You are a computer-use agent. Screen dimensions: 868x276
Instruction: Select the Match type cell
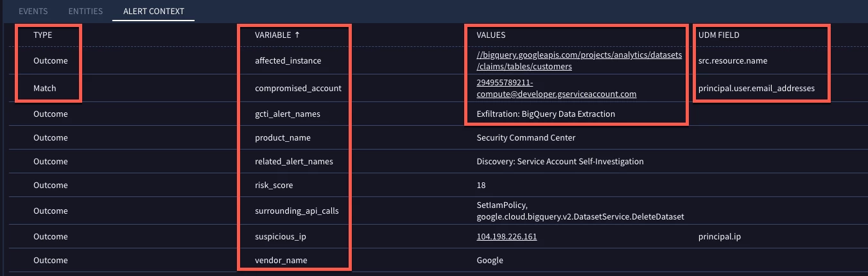click(x=45, y=89)
